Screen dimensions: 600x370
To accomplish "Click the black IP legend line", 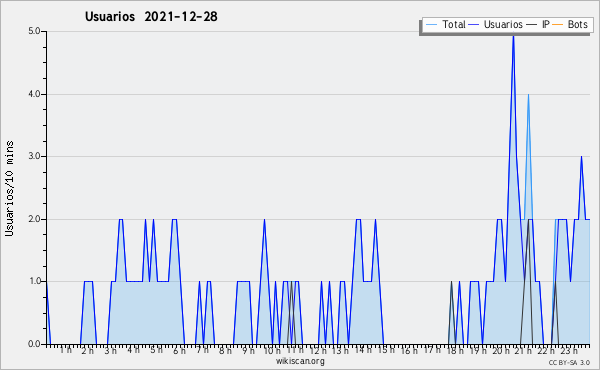I will pyautogui.click(x=532, y=25).
